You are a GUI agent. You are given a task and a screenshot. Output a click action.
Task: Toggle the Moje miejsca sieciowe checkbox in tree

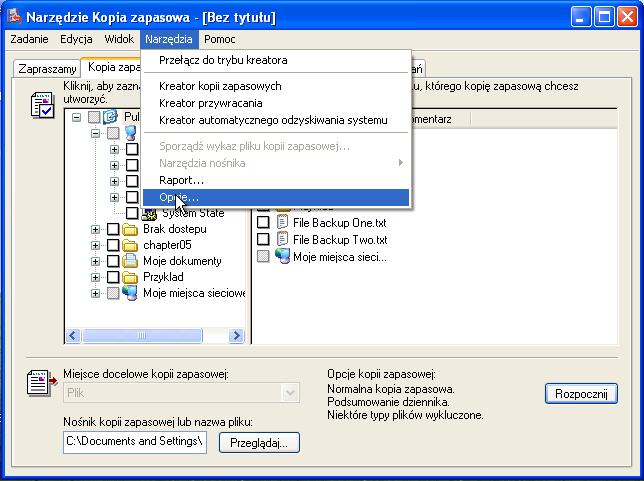point(113,293)
